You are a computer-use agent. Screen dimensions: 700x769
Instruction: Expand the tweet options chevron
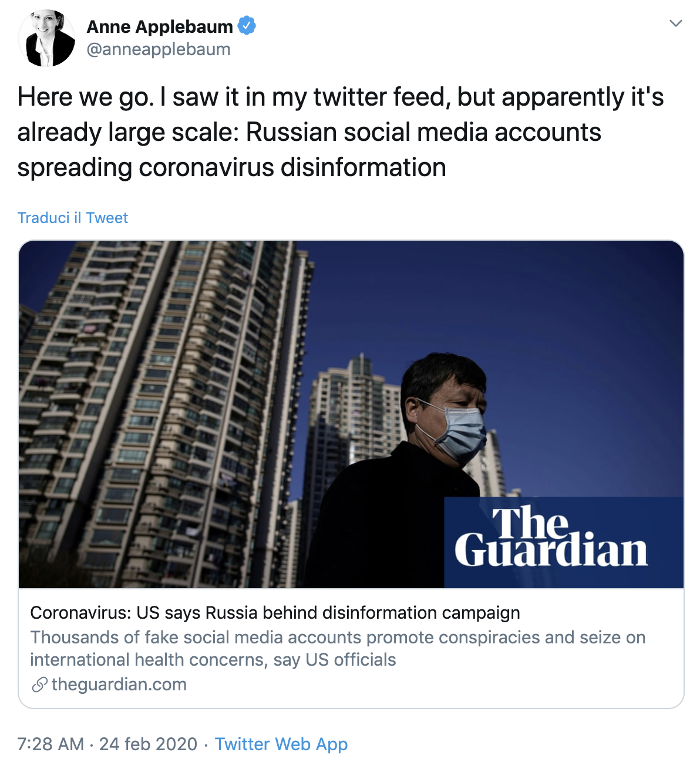pos(676,23)
